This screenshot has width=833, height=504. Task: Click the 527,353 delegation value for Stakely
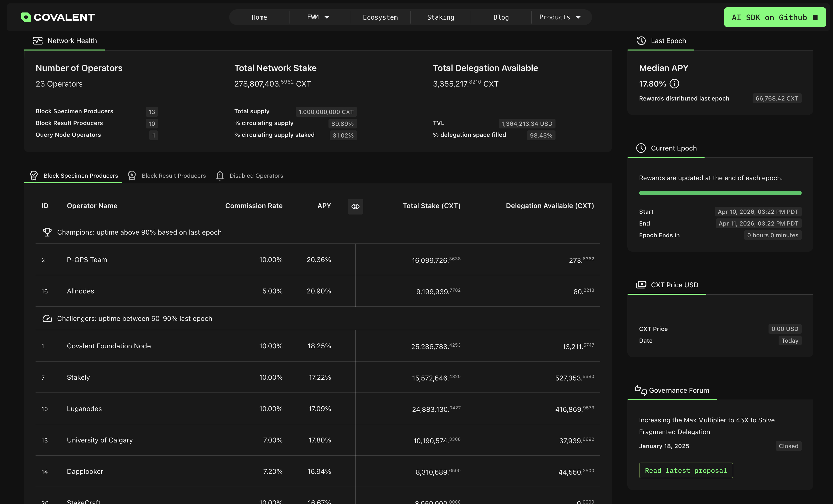coord(574,378)
